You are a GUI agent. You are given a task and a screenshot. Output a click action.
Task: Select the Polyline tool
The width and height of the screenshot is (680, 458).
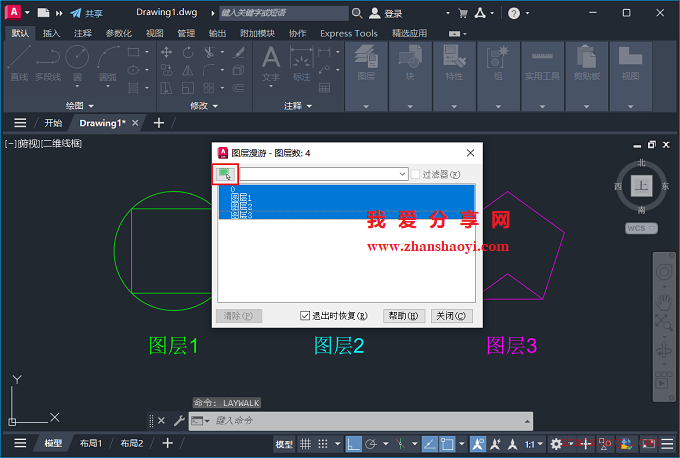point(48,63)
